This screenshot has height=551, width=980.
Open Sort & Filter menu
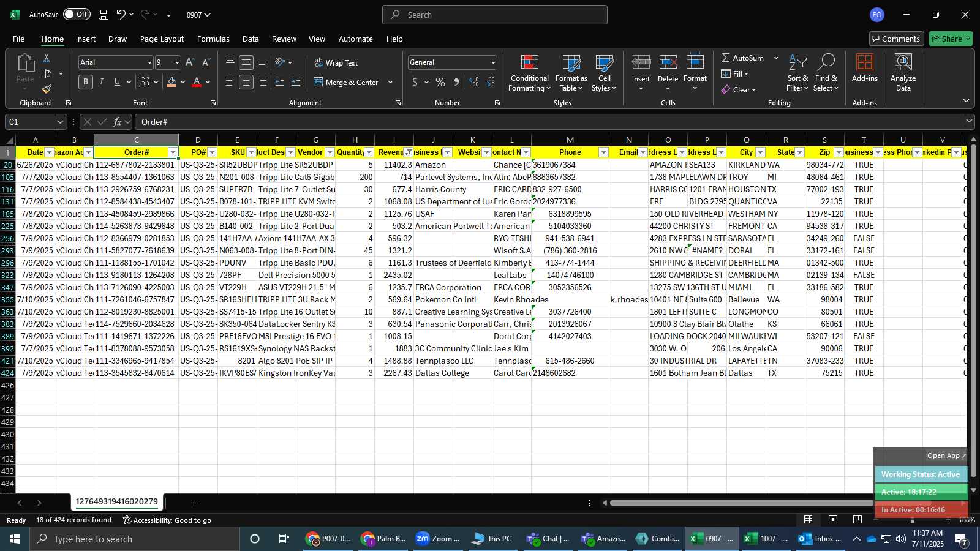[x=797, y=73]
